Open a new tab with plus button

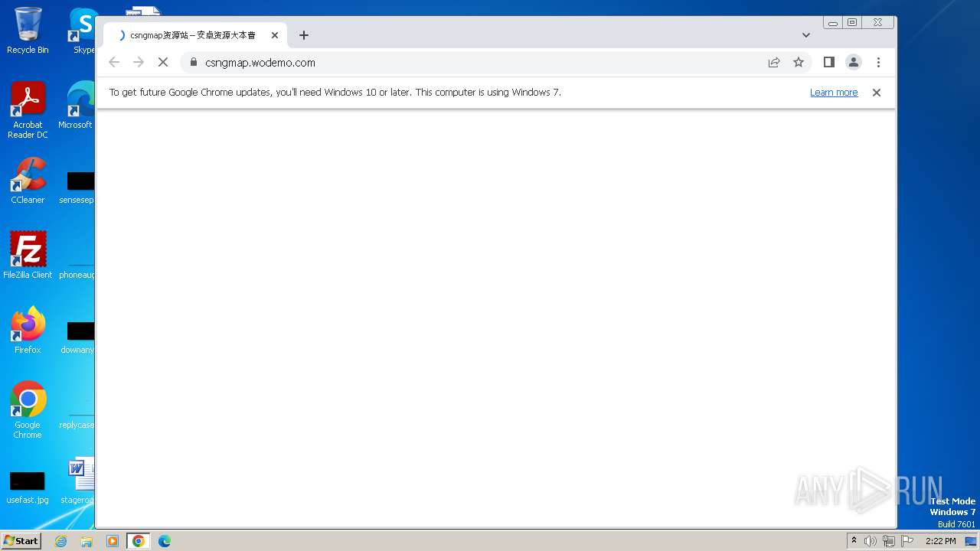pyautogui.click(x=304, y=35)
